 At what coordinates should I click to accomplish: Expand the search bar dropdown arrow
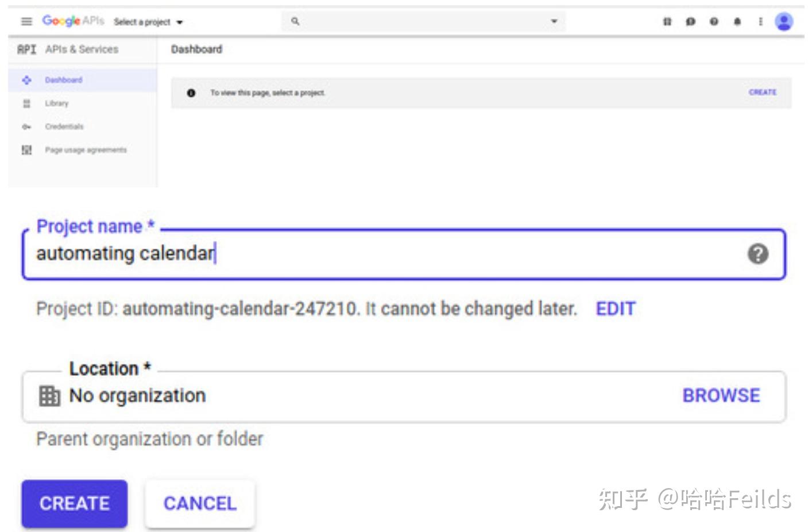pos(553,21)
